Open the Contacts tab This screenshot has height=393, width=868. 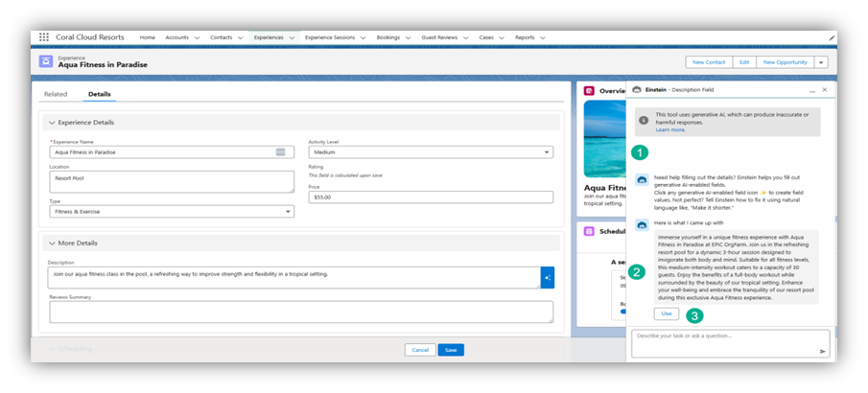point(221,37)
